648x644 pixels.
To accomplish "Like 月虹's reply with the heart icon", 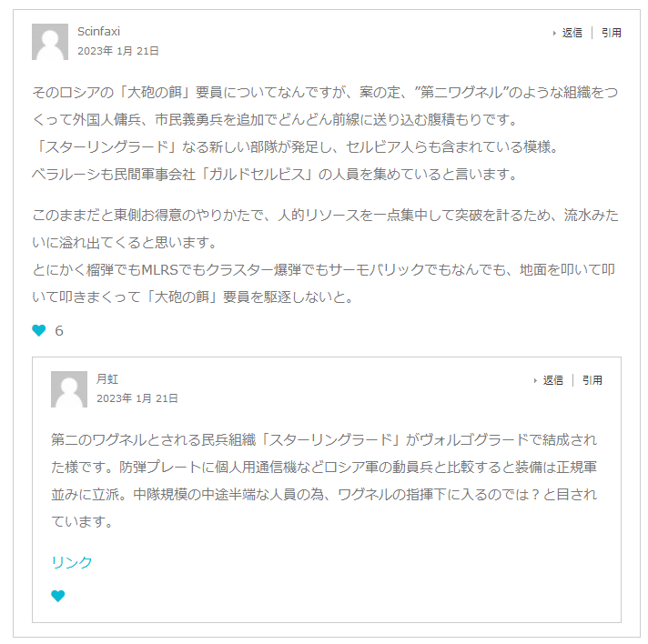I will 58,597.
